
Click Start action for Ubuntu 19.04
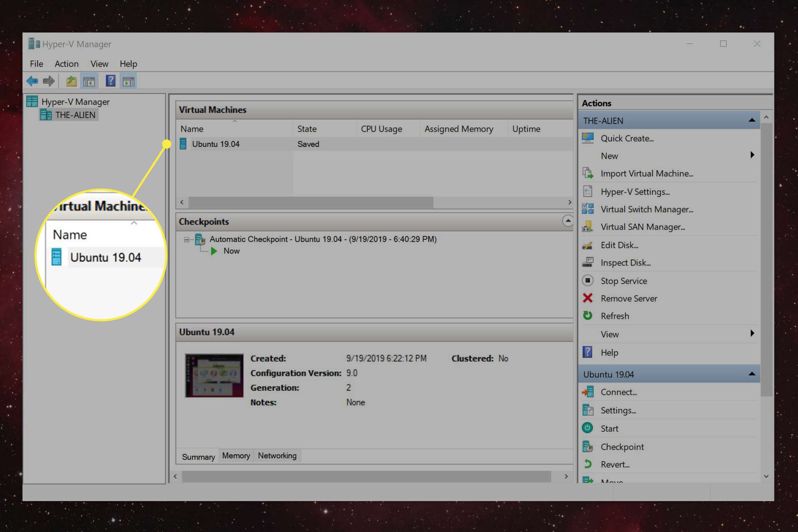(x=610, y=428)
